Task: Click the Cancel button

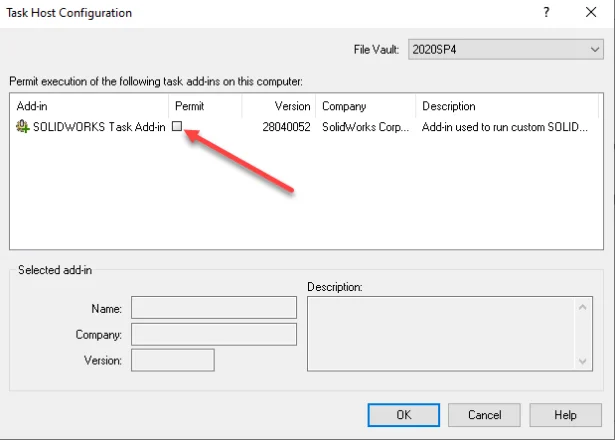Action: click(484, 415)
